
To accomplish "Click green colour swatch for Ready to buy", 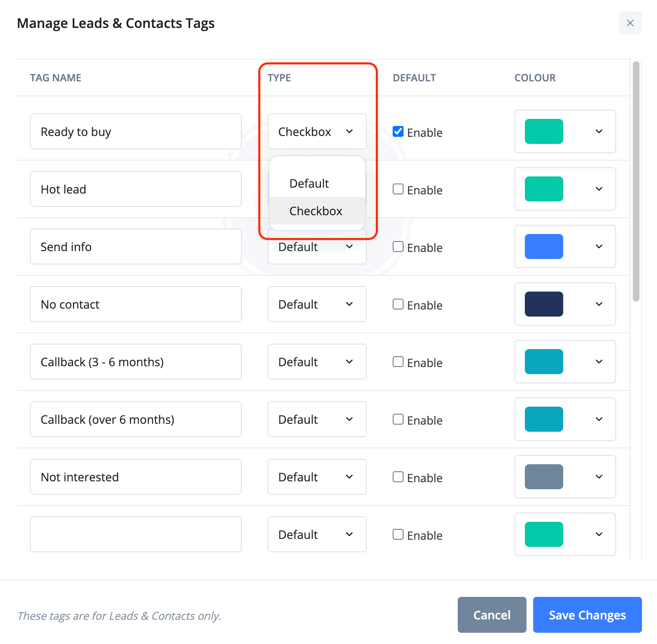I will coord(544,132).
